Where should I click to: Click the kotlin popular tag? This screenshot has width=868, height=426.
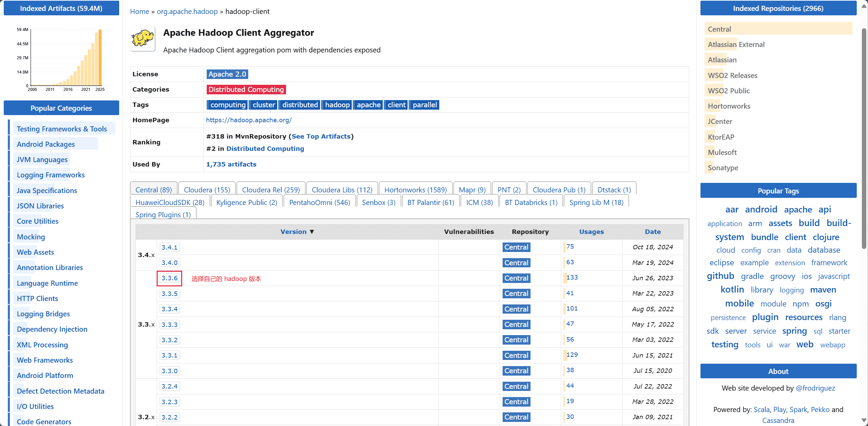(x=732, y=289)
